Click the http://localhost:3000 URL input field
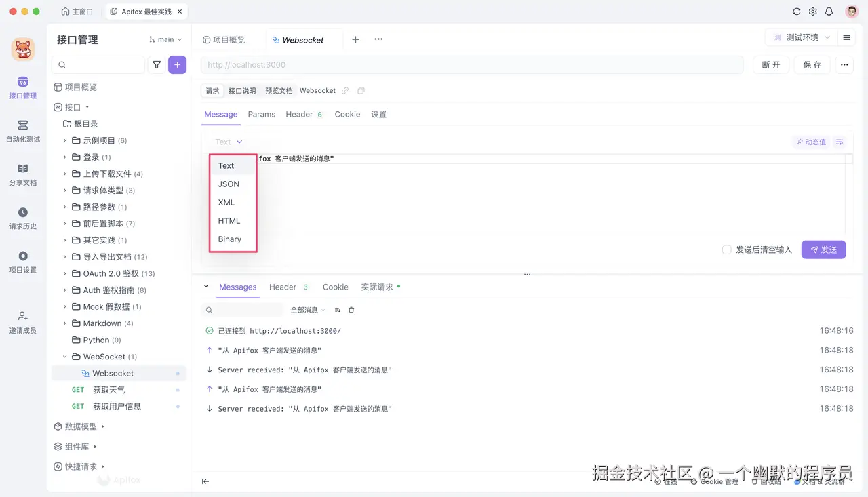This screenshot has height=497, width=868. pyautogui.click(x=475, y=64)
